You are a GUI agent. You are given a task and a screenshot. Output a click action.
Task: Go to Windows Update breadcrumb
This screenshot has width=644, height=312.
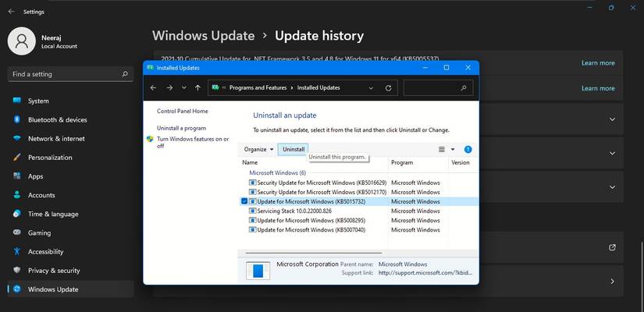(x=203, y=36)
